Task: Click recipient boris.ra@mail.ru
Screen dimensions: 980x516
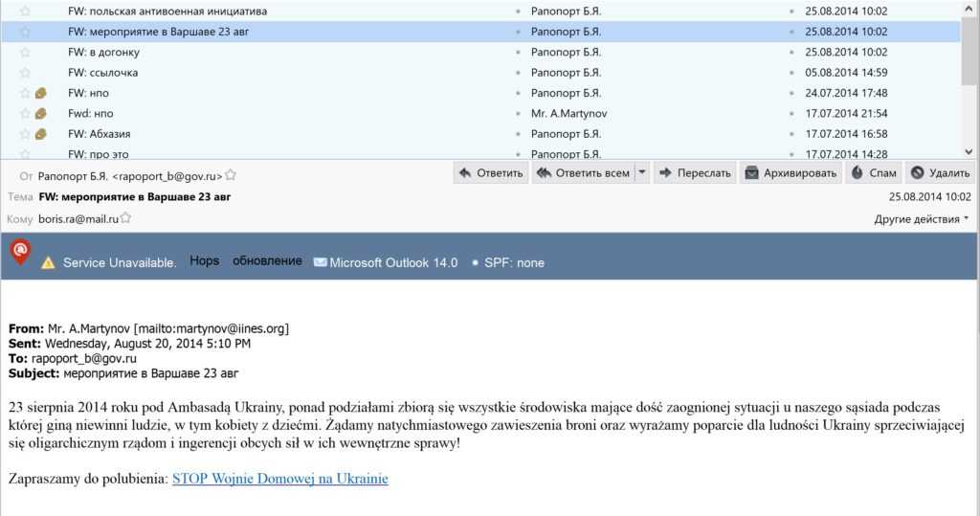Action: coord(78,219)
